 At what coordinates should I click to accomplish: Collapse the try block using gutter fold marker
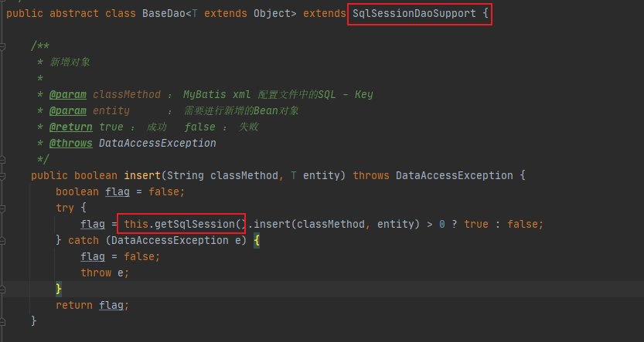2,208
